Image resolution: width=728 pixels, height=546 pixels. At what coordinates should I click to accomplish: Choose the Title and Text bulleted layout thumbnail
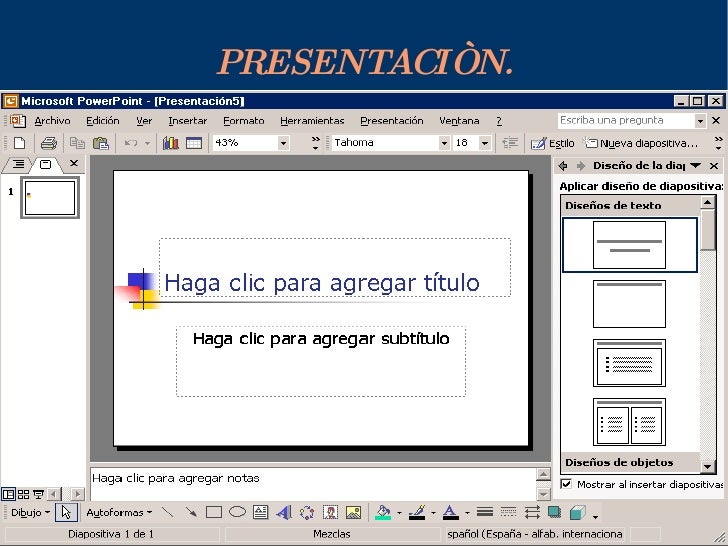click(629, 363)
